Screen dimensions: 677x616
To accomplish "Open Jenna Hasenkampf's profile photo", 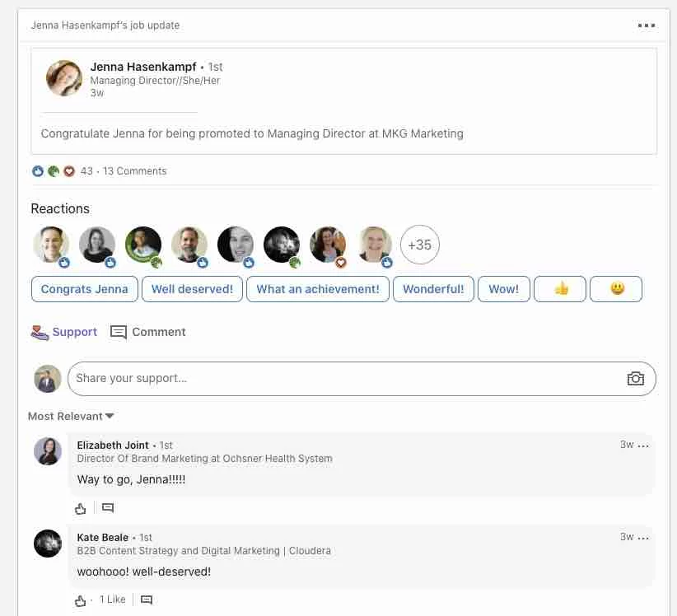I will coord(64,78).
